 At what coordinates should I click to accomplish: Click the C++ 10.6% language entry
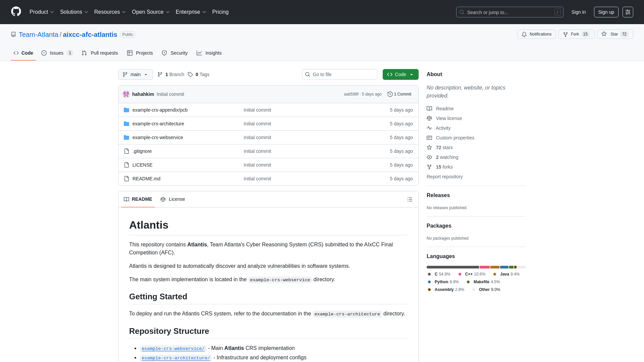point(472,274)
